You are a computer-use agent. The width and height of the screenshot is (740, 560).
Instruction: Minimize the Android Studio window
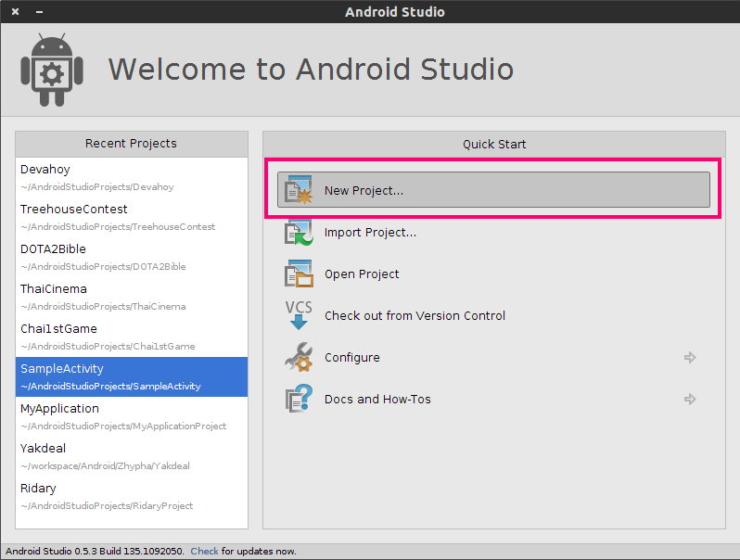click(40, 12)
